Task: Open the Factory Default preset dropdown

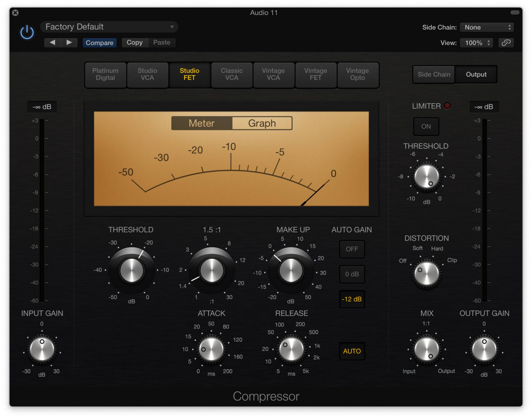Action: [x=110, y=27]
